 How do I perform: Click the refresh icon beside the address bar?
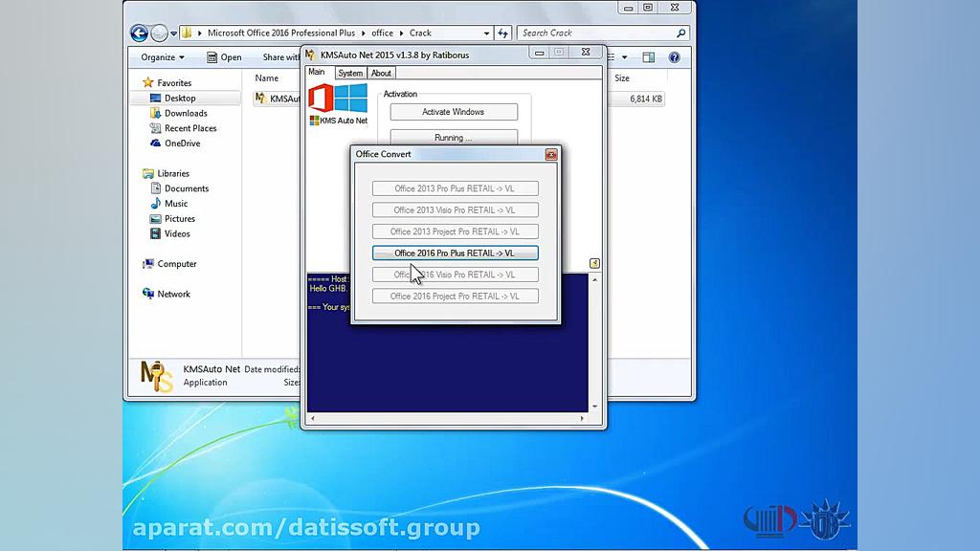501,32
